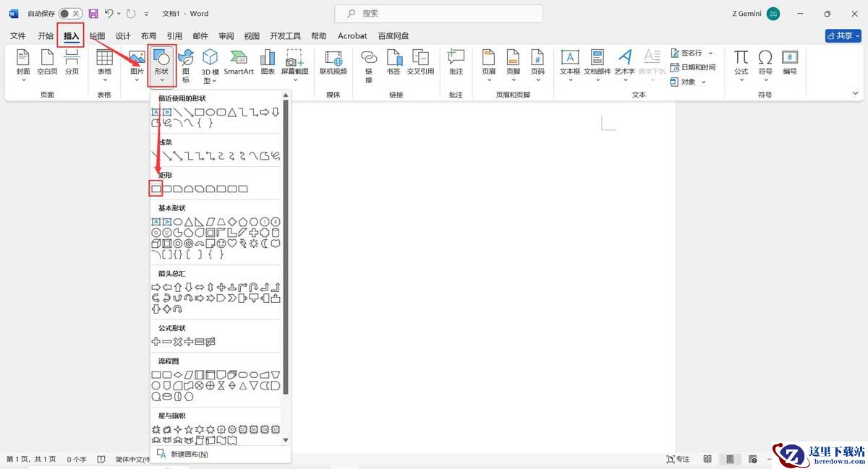Click the purple save disk icon
This screenshot has height=469, width=868.
point(93,14)
